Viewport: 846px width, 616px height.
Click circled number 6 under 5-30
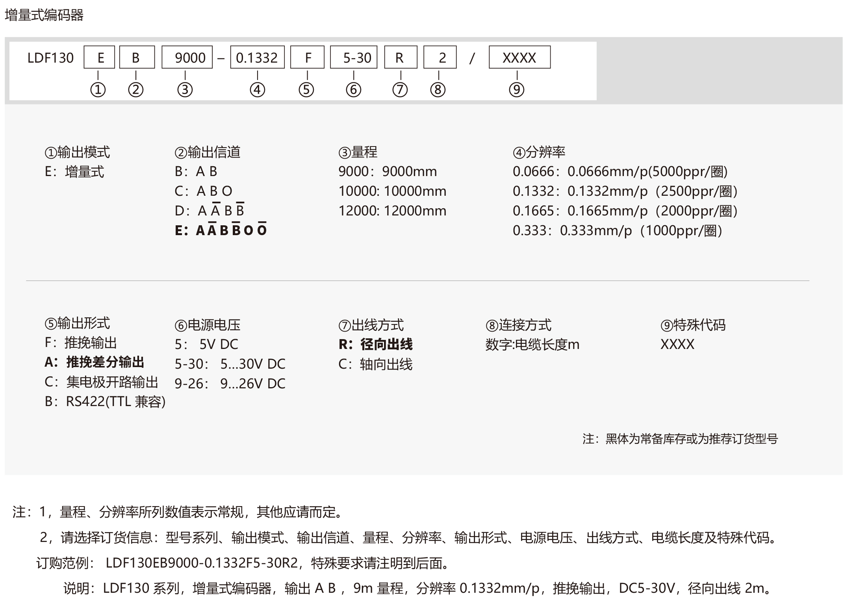[x=354, y=90]
